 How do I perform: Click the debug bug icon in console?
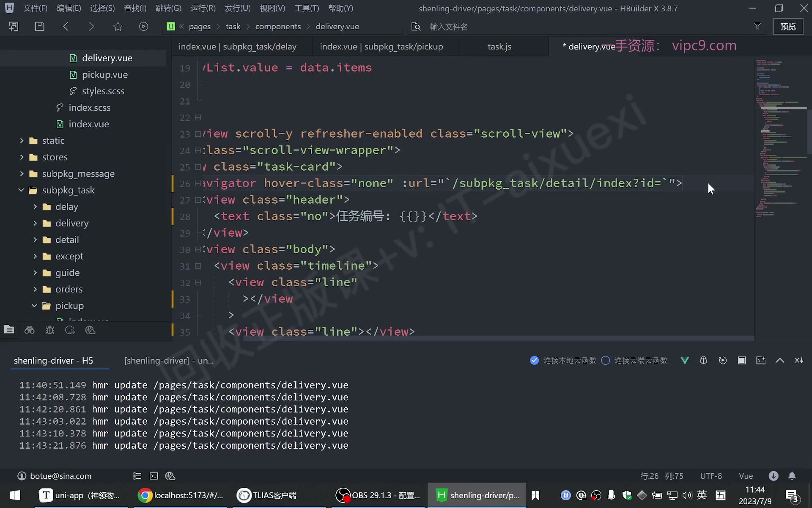point(704,360)
